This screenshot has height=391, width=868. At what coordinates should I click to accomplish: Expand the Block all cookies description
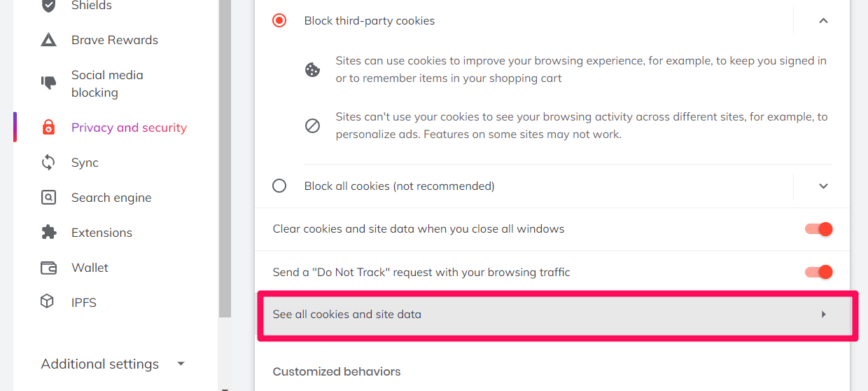click(x=823, y=186)
